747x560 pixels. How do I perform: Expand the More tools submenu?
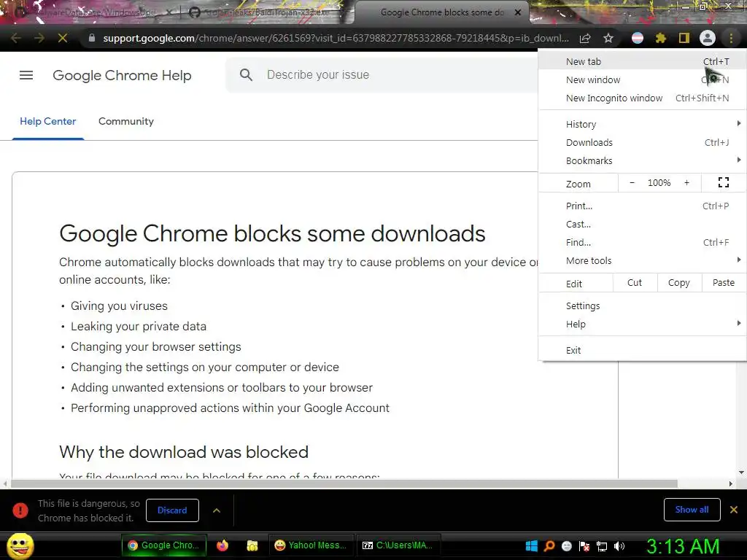click(x=642, y=260)
